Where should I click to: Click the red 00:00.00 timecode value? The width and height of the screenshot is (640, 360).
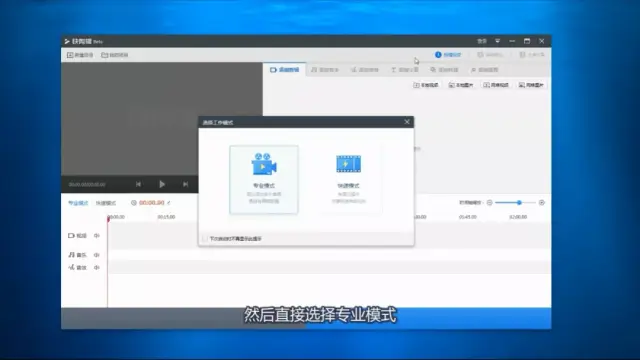point(151,202)
